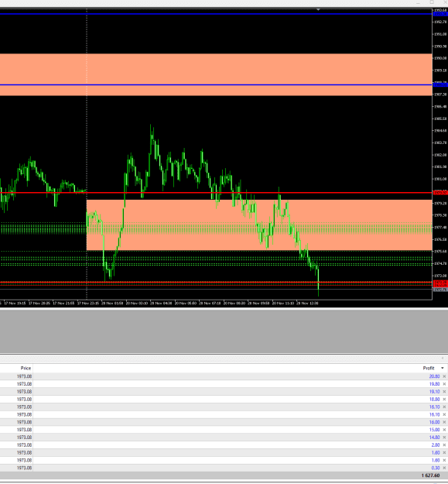This screenshot has width=448, height=484.
Task: Close the position with profit 14.80
Action: point(444,438)
